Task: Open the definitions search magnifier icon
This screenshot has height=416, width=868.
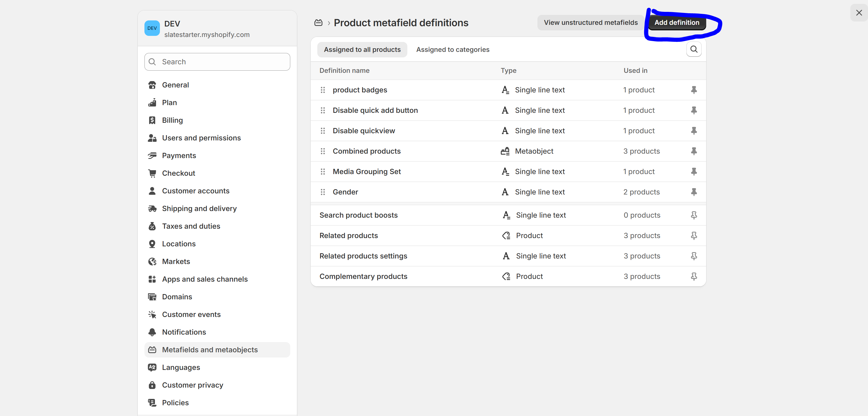Action: coord(694,49)
